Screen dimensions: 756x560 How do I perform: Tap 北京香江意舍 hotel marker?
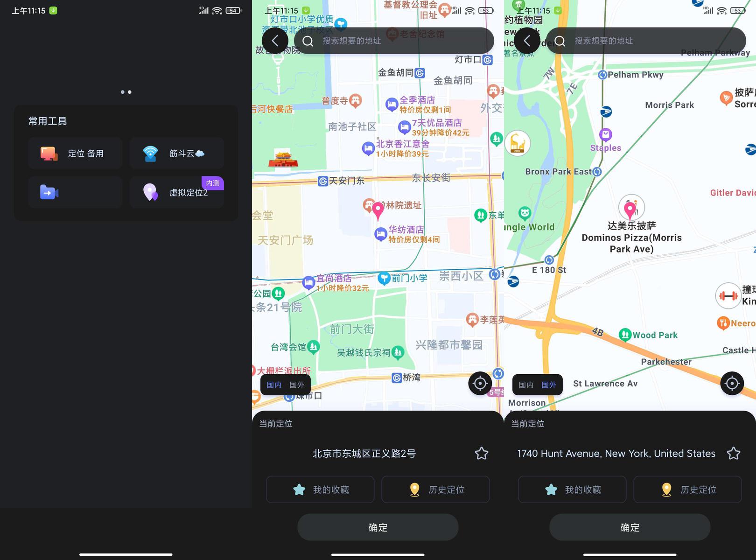369,148
